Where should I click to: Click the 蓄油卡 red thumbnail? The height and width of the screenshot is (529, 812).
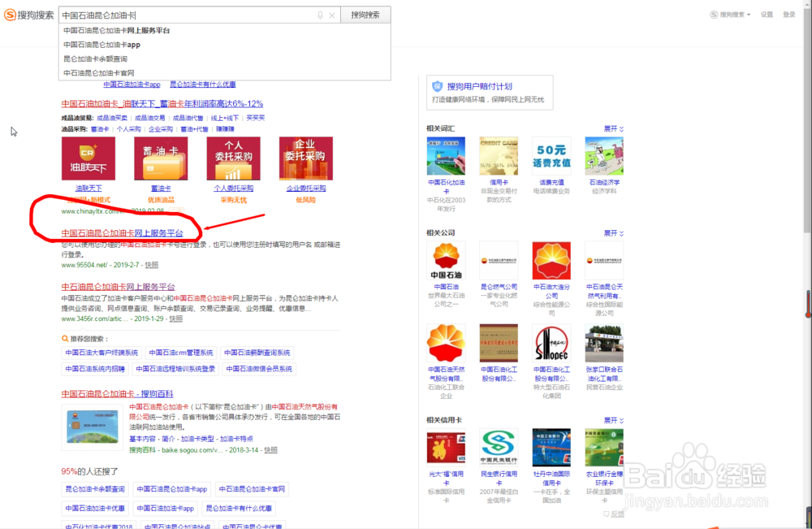pos(161,158)
